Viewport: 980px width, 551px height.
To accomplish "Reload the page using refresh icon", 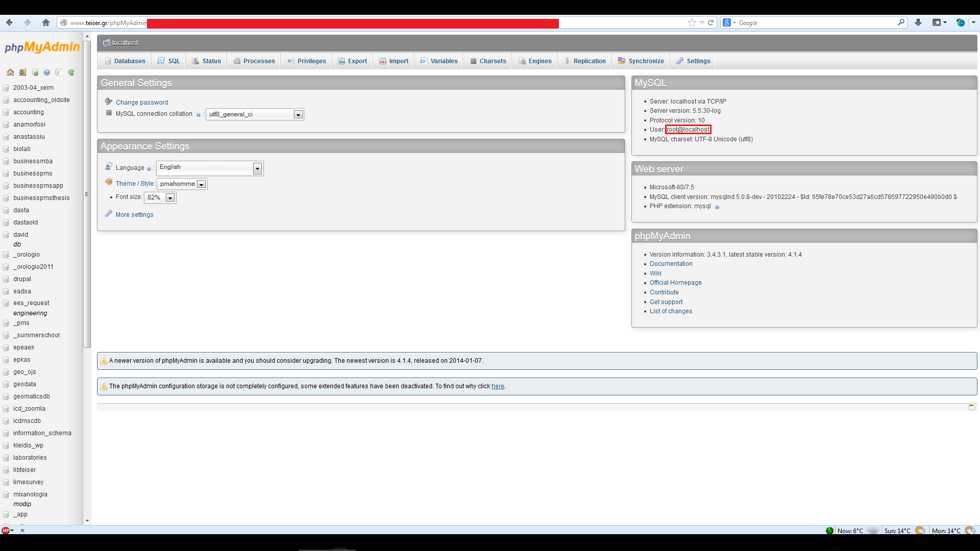I will 710,22.
